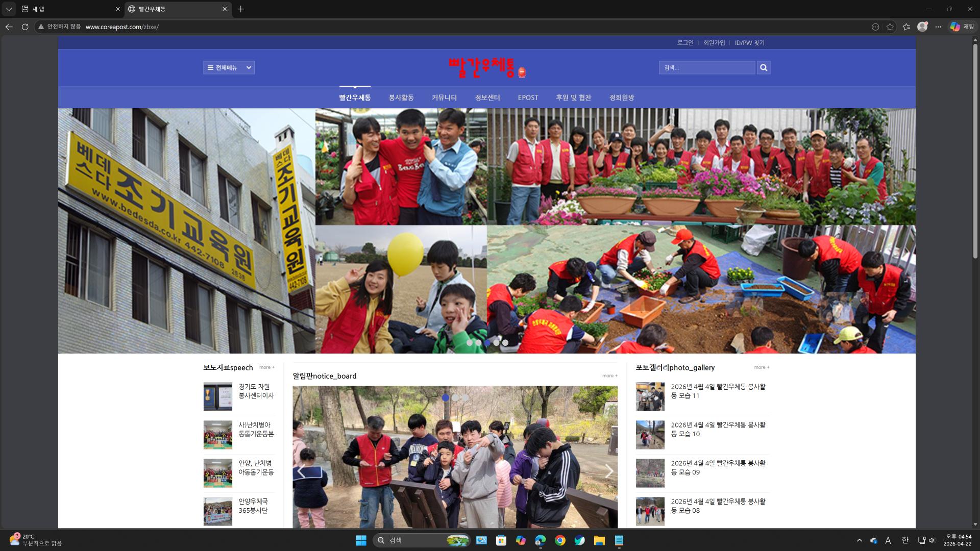Select first dot of main banner slider
The height and width of the screenshot is (551, 980).
pos(470,343)
